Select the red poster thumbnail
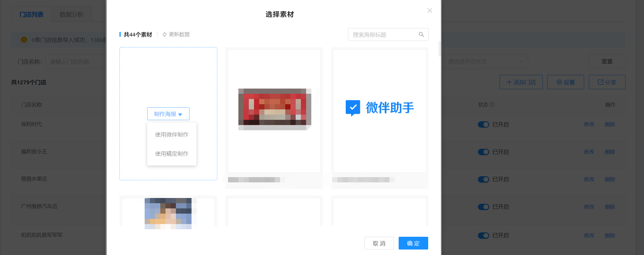This screenshot has width=644, height=255. [x=274, y=111]
